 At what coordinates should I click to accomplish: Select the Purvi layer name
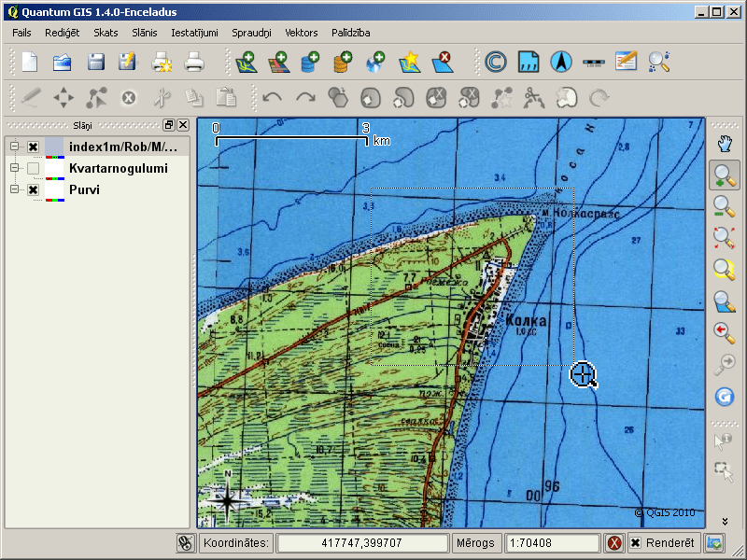coord(84,189)
